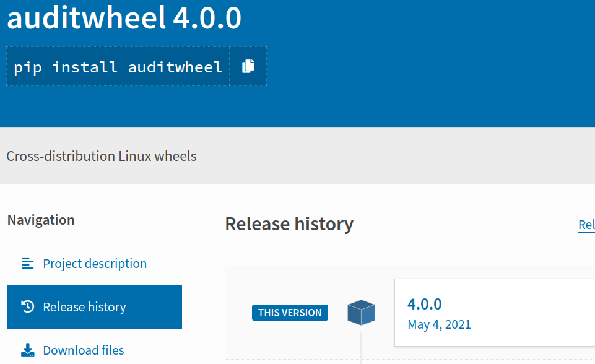Copy the pip install command to clipboard
The height and width of the screenshot is (364, 595).
click(x=248, y=66)
